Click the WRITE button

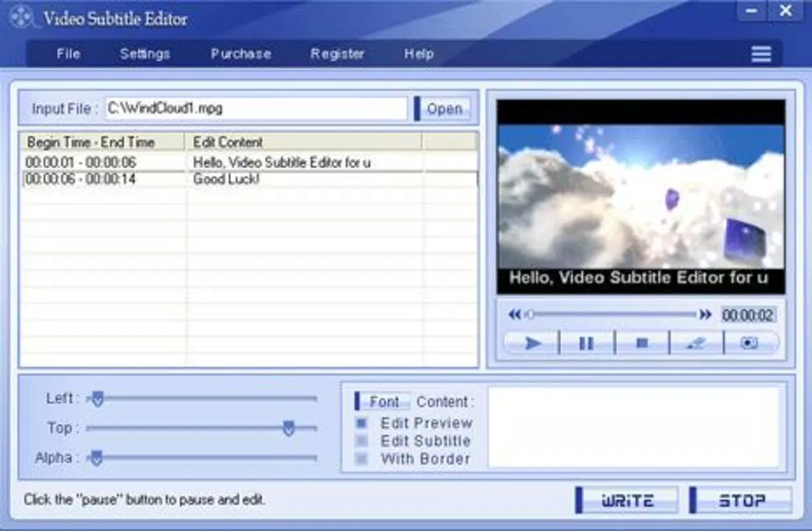627,500
